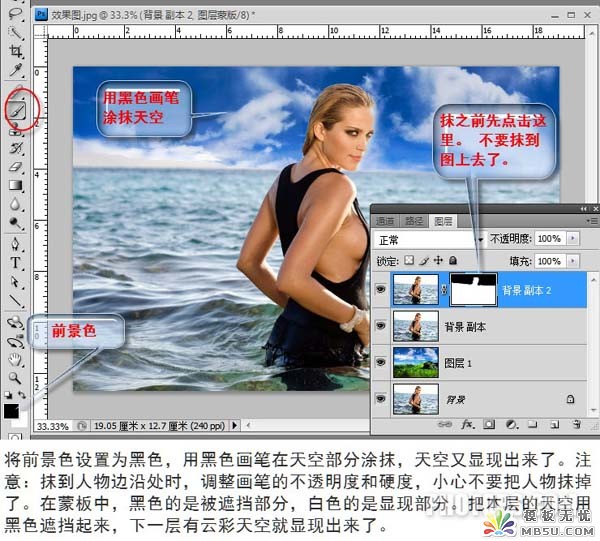The image size is (600, 541).
Task: Toggle lock image pixels
Action: (x=424, y=261)
